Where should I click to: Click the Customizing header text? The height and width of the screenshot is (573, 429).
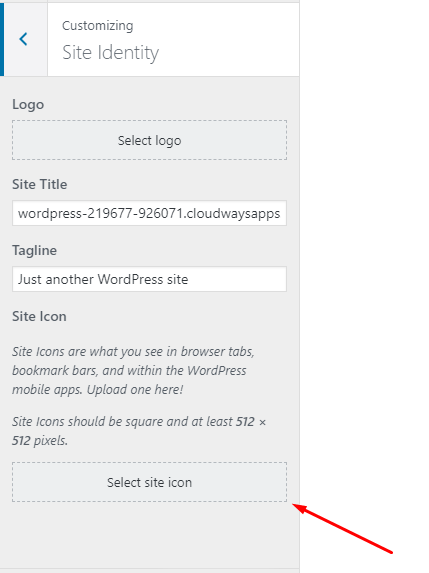[98, 26]
